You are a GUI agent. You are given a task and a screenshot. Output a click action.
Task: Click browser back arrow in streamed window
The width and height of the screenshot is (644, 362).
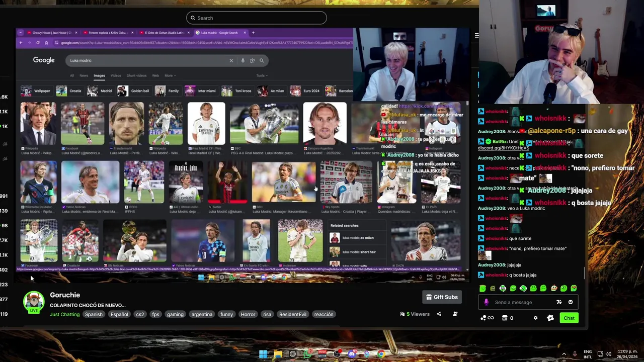point(21,43)
